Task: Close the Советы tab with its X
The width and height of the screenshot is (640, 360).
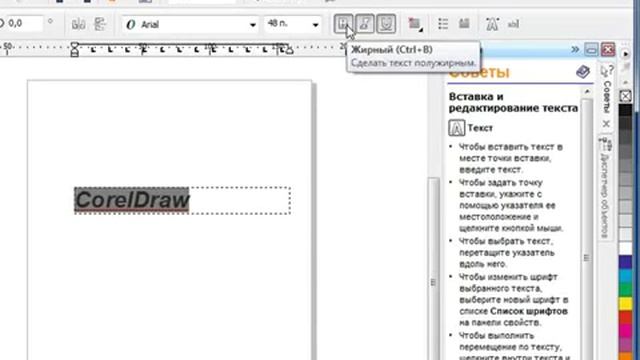Action: coord(606,124)
